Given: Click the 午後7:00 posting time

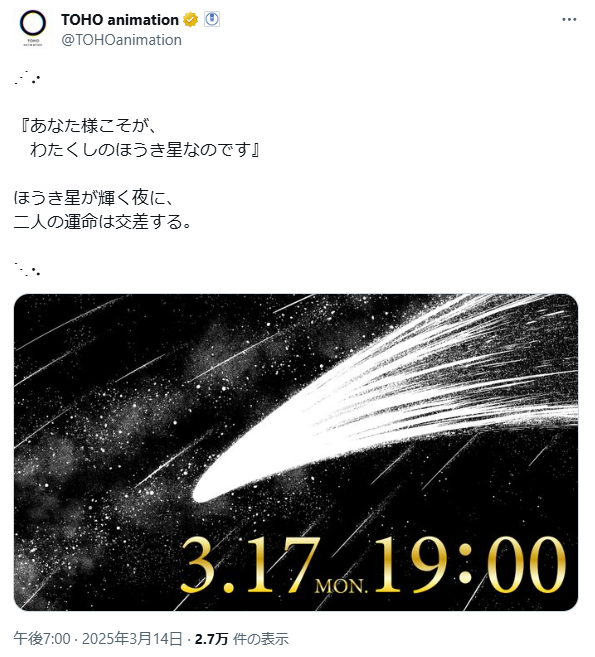Looking at the screenshot, I should (x=42, y=639).
